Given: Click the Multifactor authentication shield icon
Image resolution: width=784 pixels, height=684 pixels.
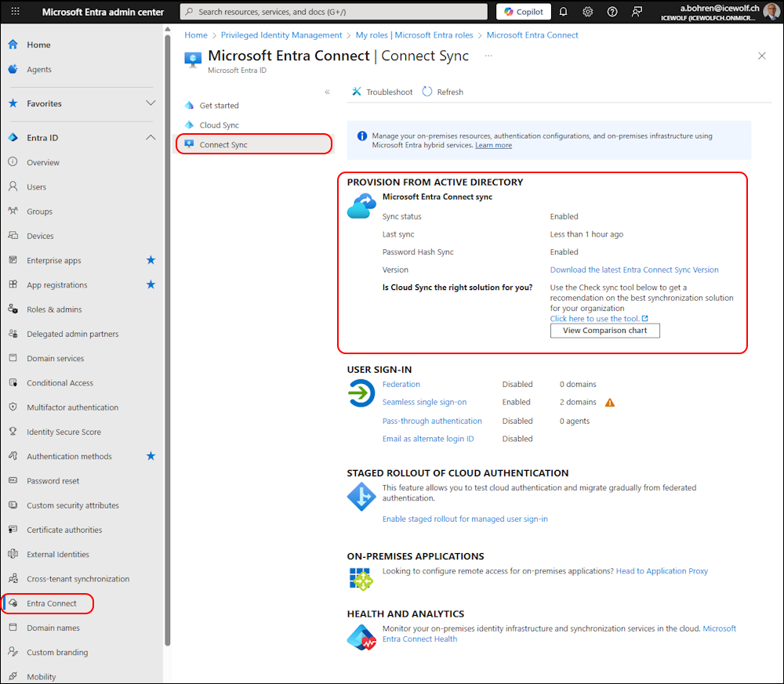Looking at the screenshot, I should tap(13, 407).
